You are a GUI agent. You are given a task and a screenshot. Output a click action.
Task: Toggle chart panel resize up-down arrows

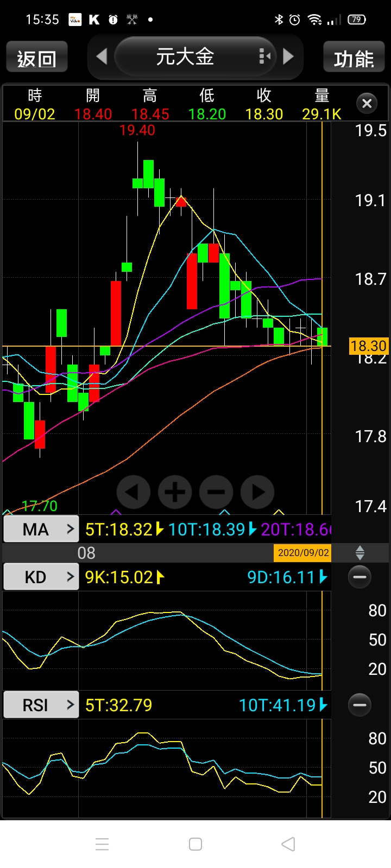[x=360, y=553]
